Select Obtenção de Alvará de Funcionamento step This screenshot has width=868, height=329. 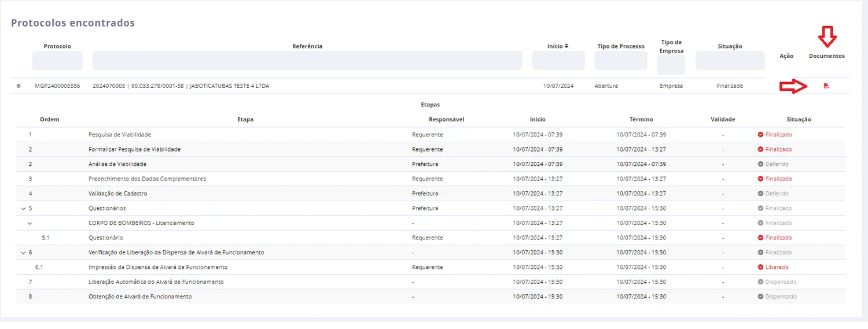(x=140, y=297)
